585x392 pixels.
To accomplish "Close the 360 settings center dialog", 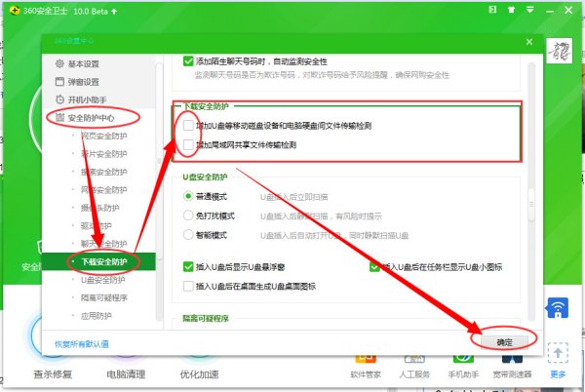I will (529, 42).
